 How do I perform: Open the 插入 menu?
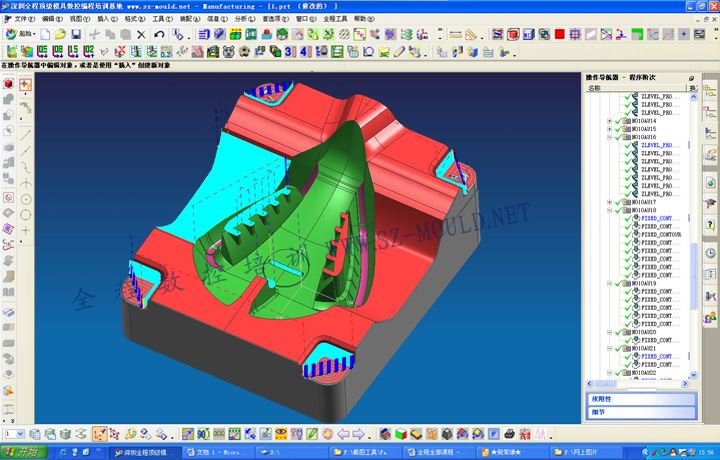point(107,19)
